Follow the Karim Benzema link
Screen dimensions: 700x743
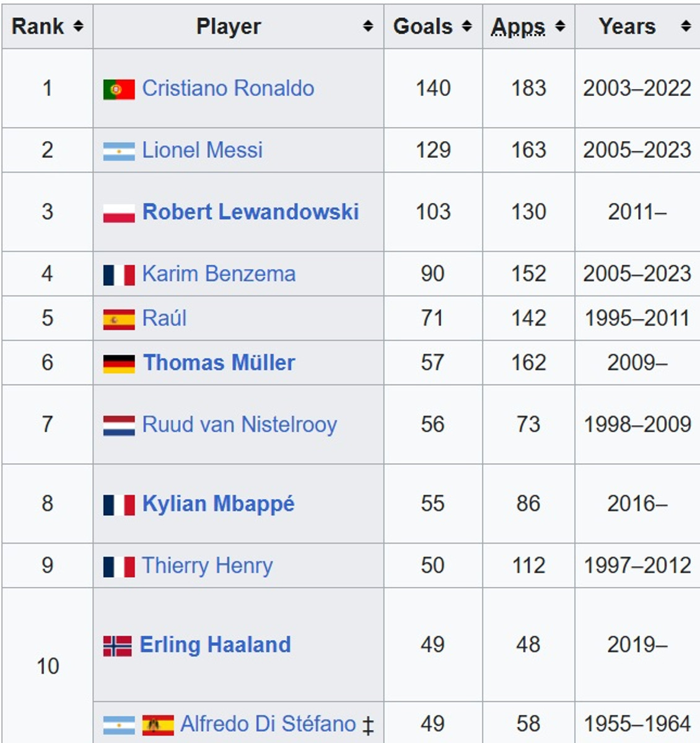pyautogui.click(x=219, y=274)
